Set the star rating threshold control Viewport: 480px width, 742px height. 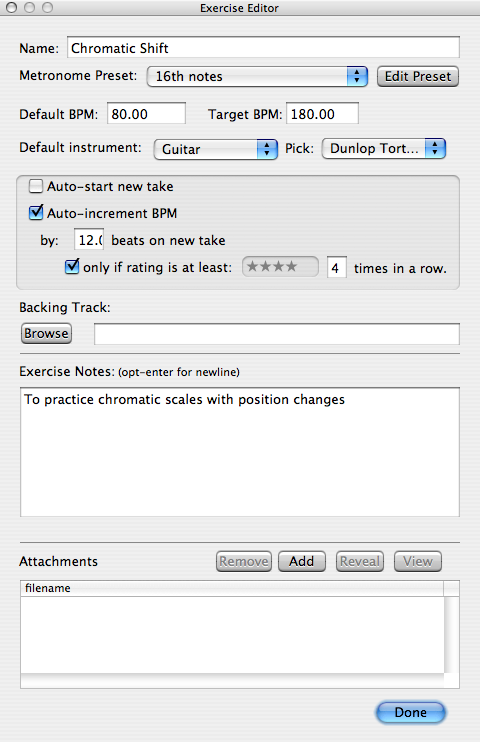(x=280, y=267)
